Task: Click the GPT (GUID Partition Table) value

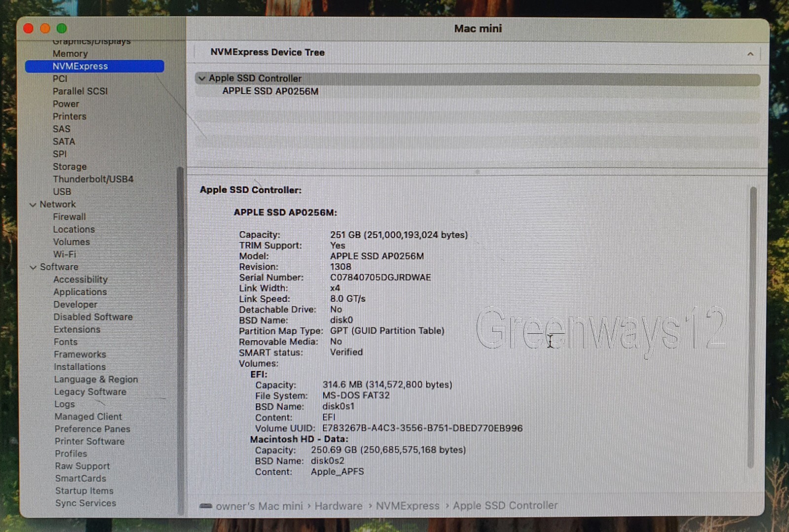Action: click(387, 331)
